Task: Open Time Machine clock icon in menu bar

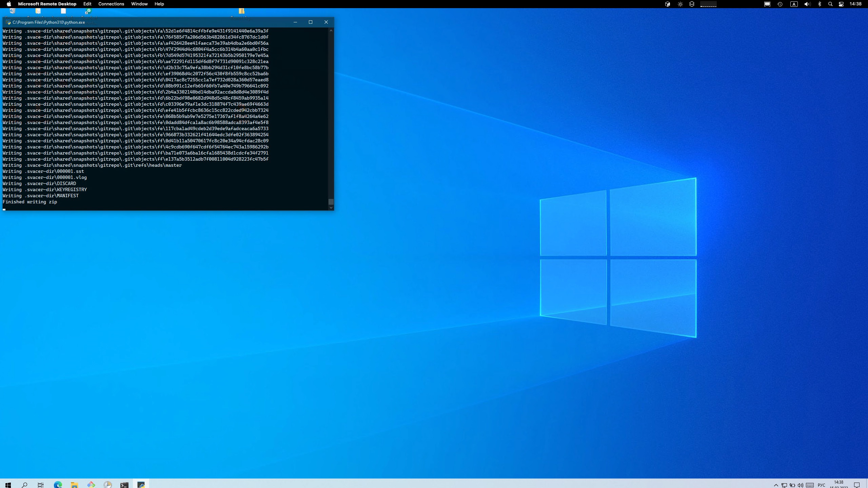Action: pos(780,4)
